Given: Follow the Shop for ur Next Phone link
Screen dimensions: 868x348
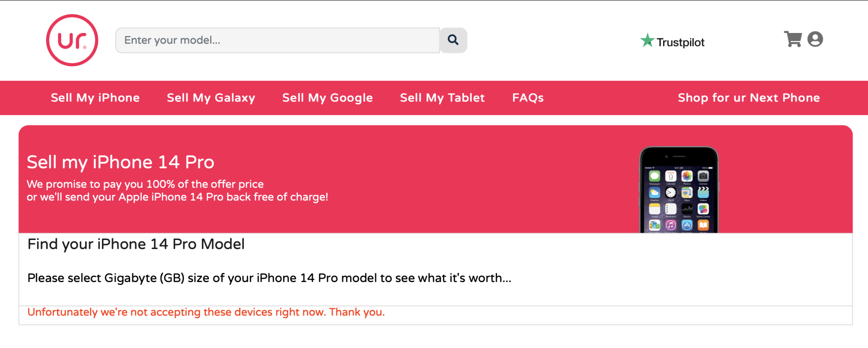Looking at the screenshot, I should pyautogui.click(x=749, y=98).
